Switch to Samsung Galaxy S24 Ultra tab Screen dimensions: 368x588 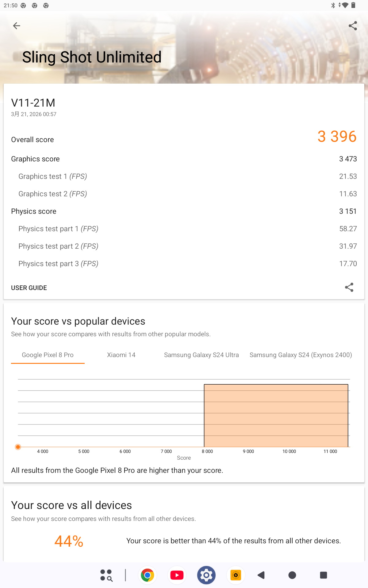(201, 355)
